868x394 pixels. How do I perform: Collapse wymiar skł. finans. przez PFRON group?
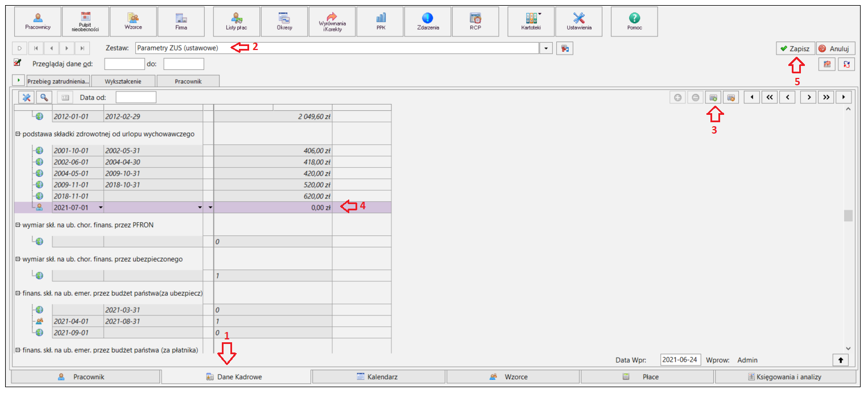17,225
